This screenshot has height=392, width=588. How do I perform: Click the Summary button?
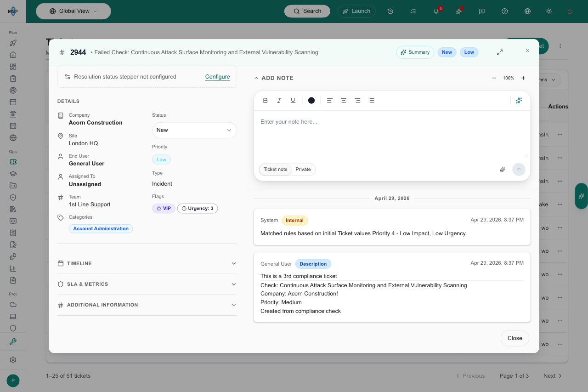pos(415,52)
